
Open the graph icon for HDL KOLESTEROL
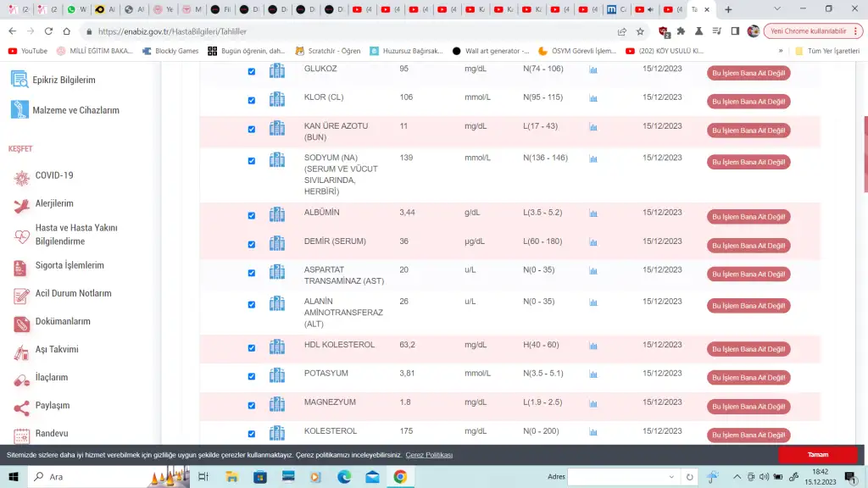coord(593,347)
